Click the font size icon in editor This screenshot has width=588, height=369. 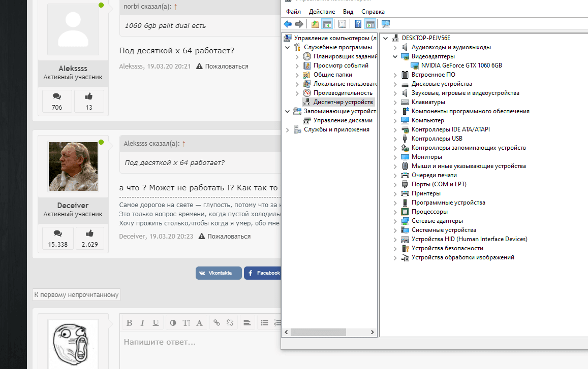(x=186, y=322)
